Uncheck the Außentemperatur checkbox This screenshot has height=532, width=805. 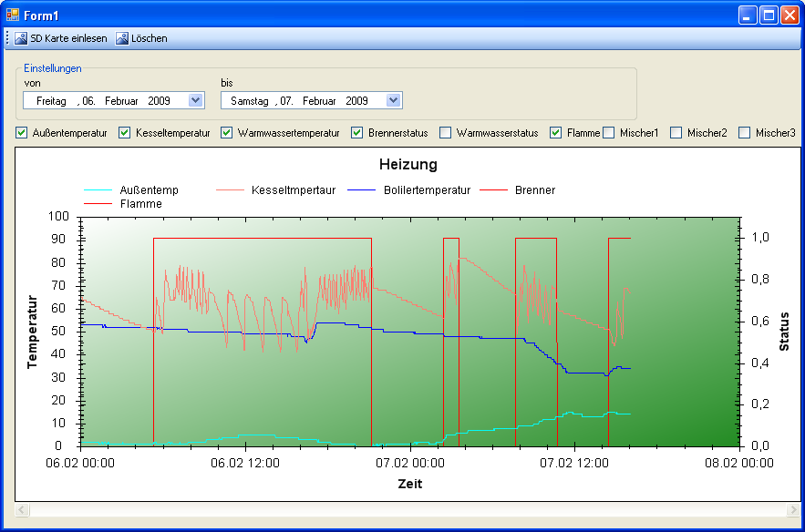pos(21,133)
